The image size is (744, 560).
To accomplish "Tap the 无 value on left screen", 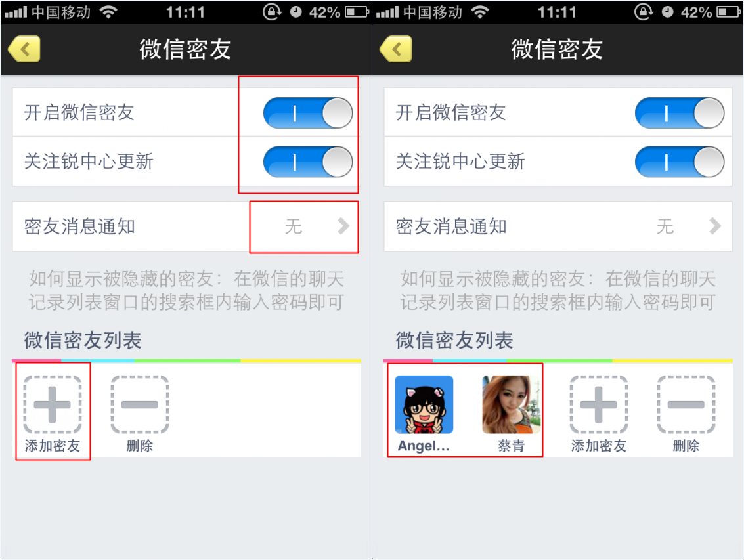I will point(294,226).
